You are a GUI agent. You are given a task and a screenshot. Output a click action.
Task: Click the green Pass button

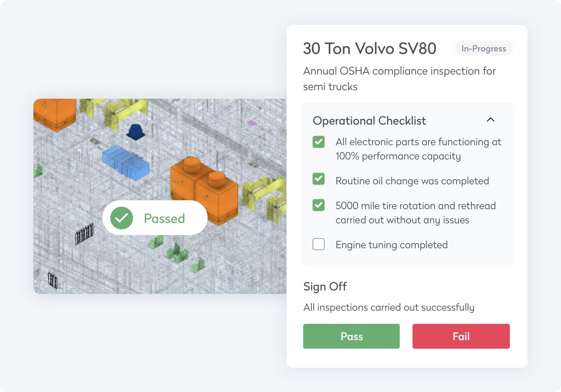click(x=351, y=336)
